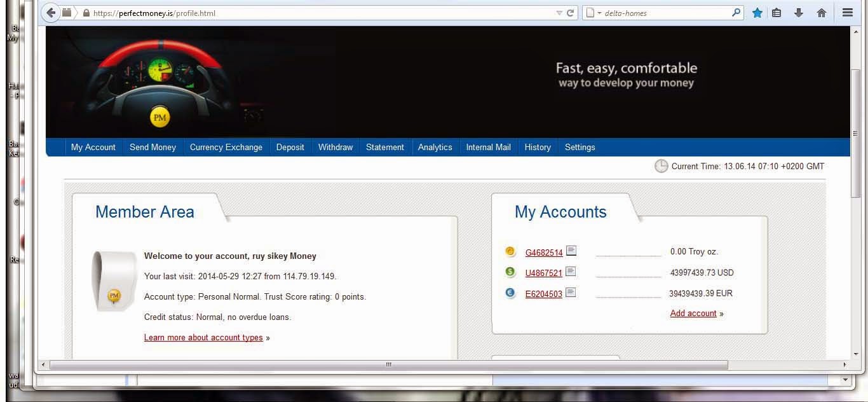Open Deposit menu item
The height and width of the screenshot is (402, 868).
[x=290, y=147]
